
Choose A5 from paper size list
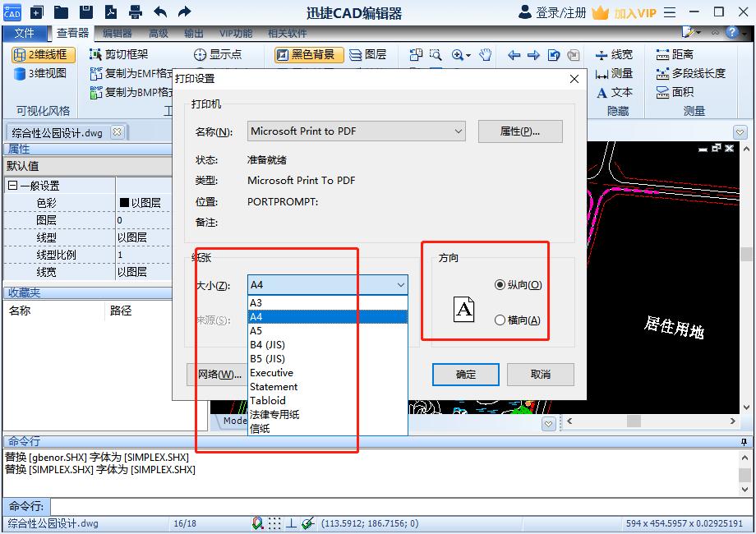click(x=327, y=330)
